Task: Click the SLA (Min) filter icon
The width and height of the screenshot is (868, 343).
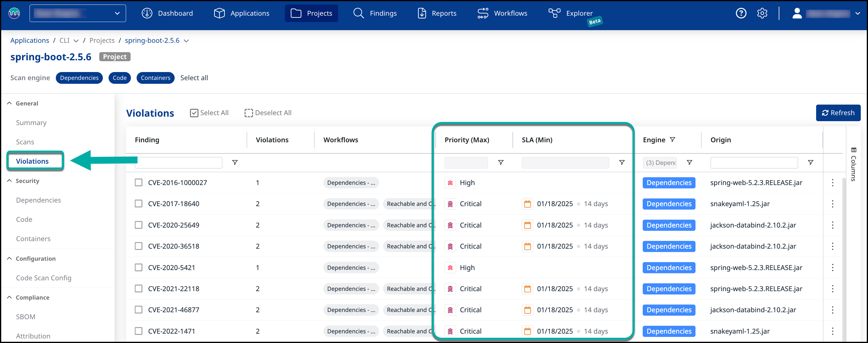Action: (622, 162)
